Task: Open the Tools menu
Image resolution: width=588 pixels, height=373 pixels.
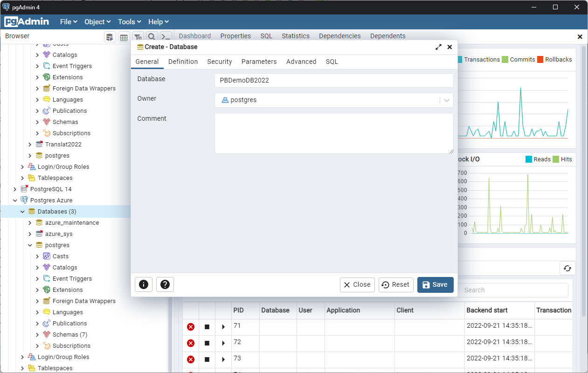Action: click(x=129, y=21)
